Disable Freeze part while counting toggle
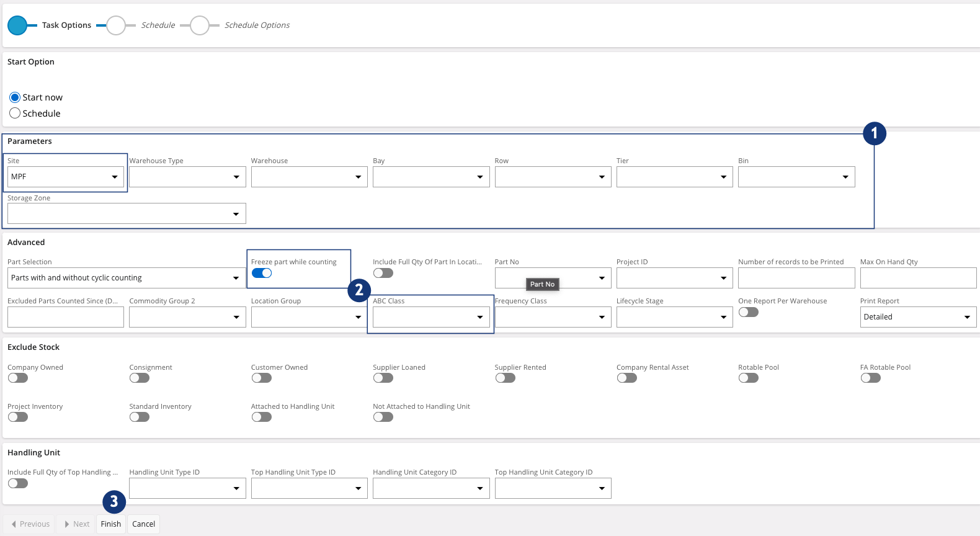The image size is (980, 536). pyautogui.click(x=262, y=274)
